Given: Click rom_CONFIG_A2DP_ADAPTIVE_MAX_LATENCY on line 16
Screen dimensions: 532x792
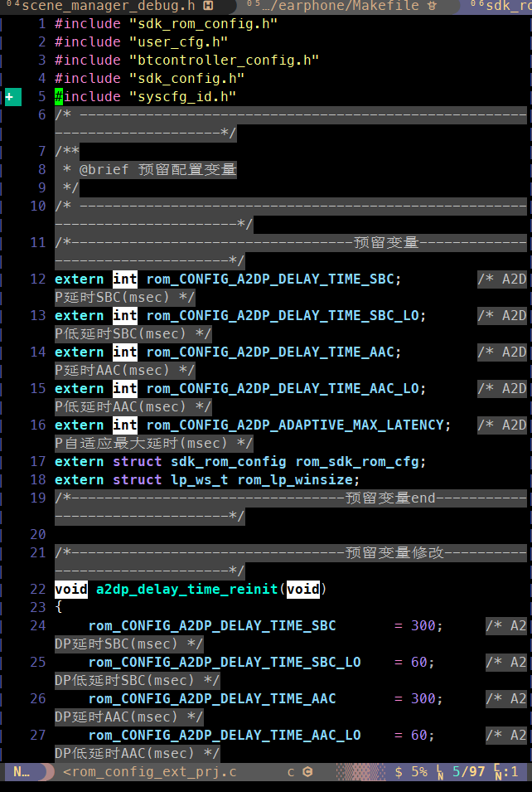Looking at the screenshot, I should [x=295, y=425].
